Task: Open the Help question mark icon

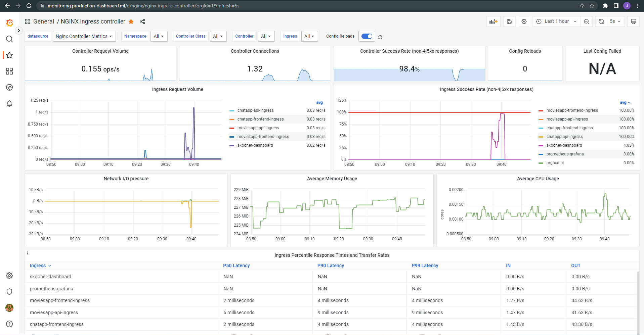Action: (9, 324)
